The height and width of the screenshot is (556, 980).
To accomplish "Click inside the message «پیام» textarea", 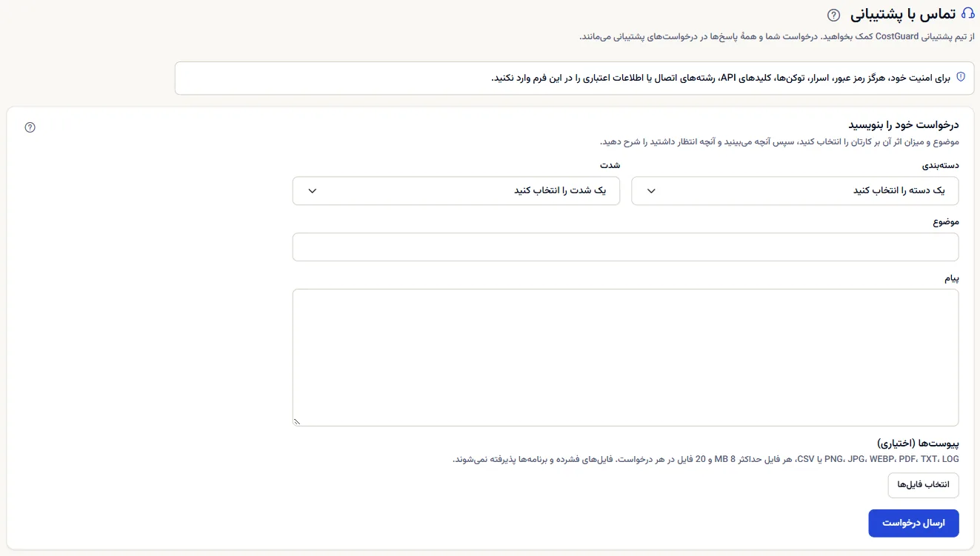I will [626, 358].
